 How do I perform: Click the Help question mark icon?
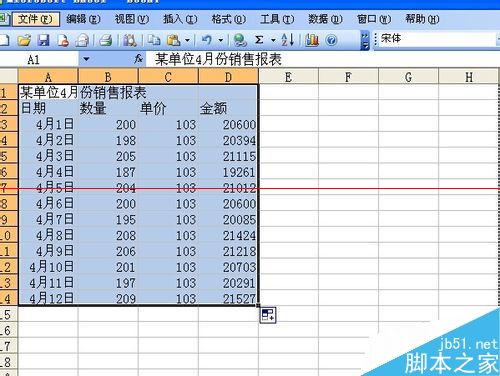[x=331, y=40]
